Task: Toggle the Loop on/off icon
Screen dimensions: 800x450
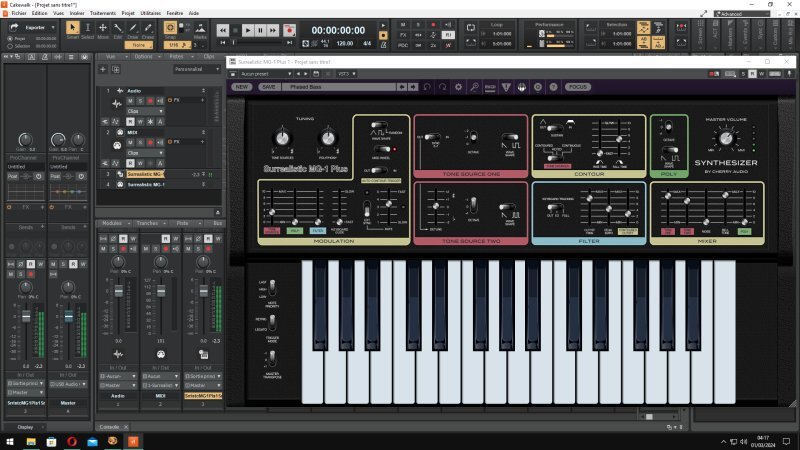Action: (470, 28)
